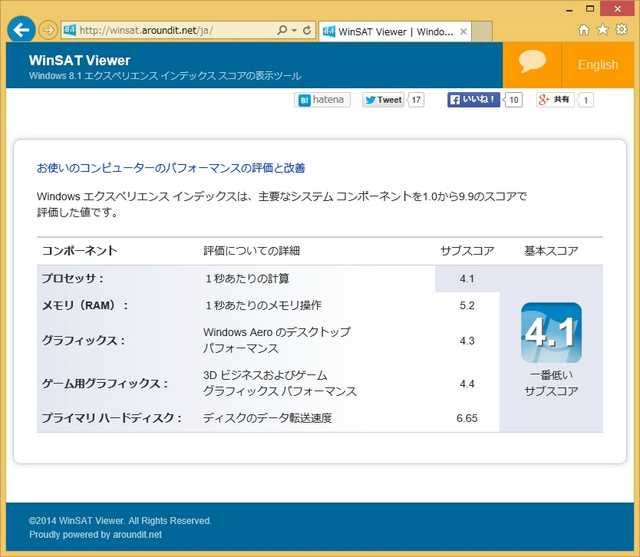The height and width of the screenshot is (557, 640).
Task: Click 1 秒あたりの計算 detail text
Action: [246, 279]
